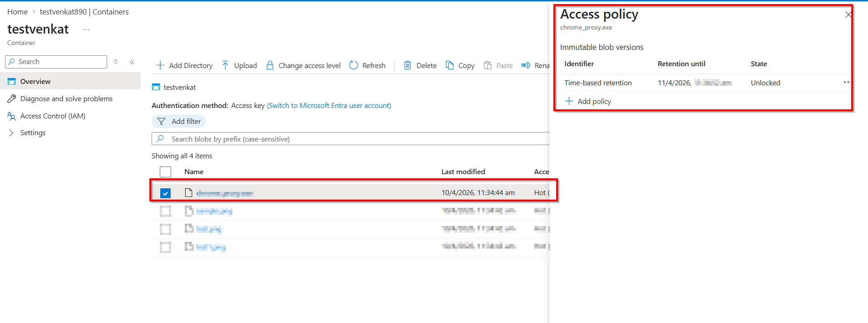Screen dimensions: 868x323
Task: Click the Add filter button
Action: pos(178,122)
